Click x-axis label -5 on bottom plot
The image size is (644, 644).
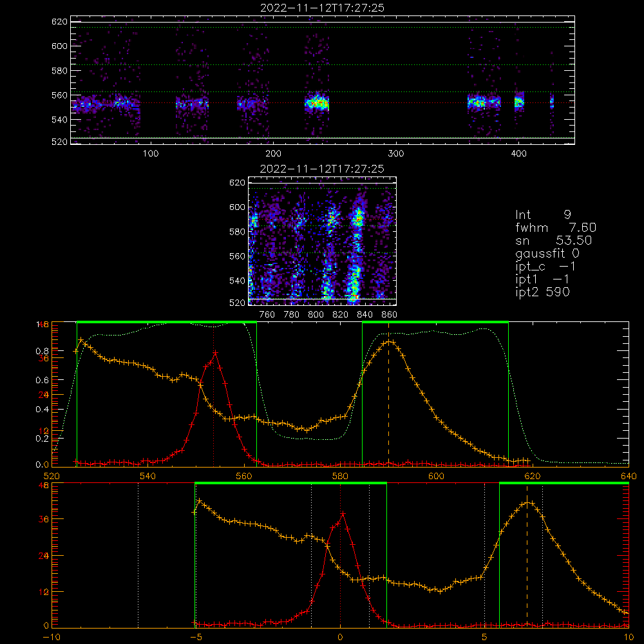pyautogui.click(x=196, y=638)
